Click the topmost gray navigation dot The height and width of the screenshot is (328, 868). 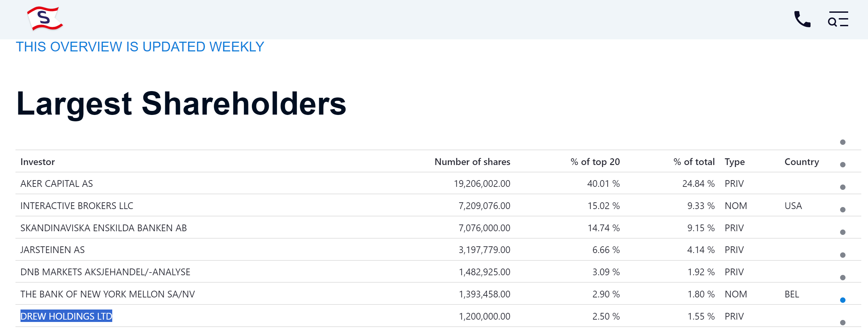pos(843,142)
